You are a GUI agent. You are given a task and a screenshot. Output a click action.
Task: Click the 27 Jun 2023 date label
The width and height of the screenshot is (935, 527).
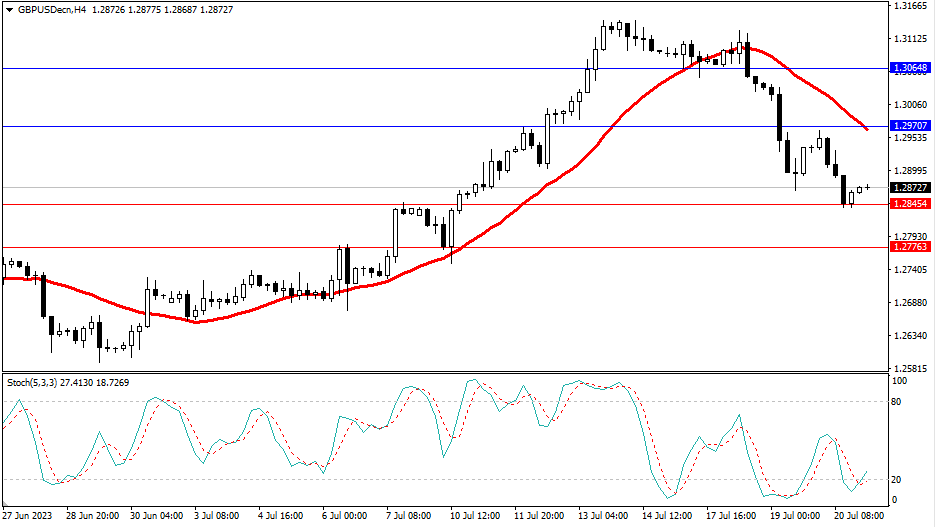coord(29,517)
